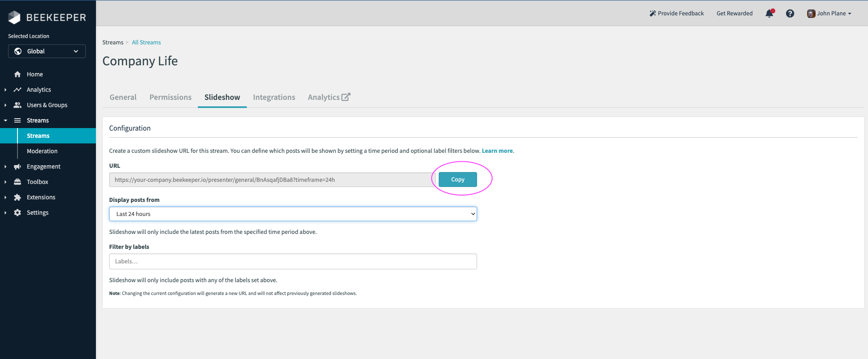Viewport: 868px width, 359px height.
Task: Follow the Learn more link
Action: [497, 151]
